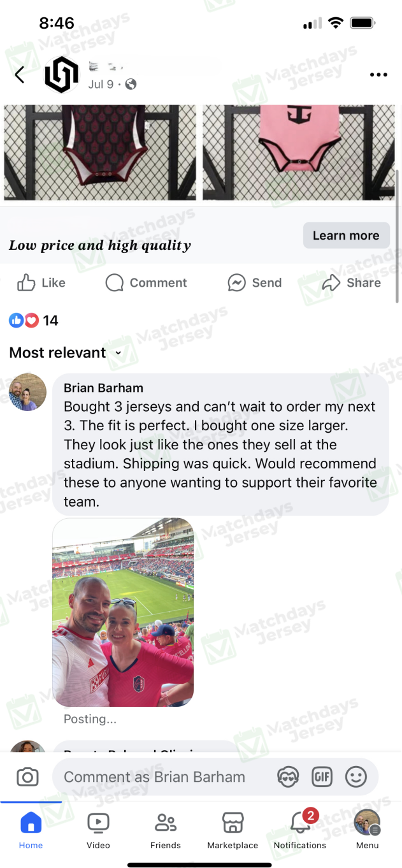The width and height of the screenshot is (402, 868).
Task: Send the post via Messenger
Action: coord(254,283)
